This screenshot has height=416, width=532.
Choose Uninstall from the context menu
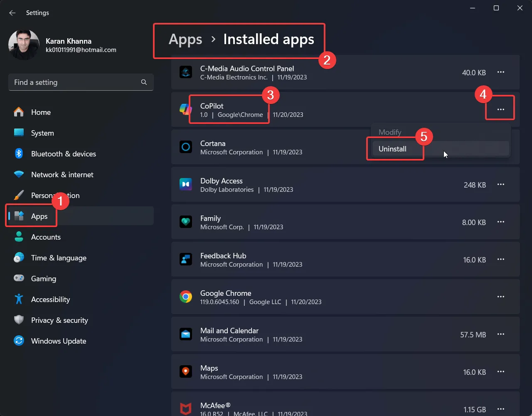point(441,149)
